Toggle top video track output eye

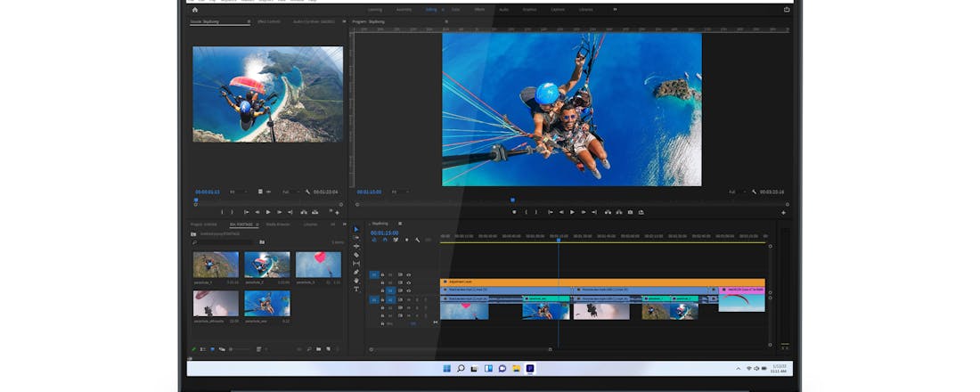[408, 274]
